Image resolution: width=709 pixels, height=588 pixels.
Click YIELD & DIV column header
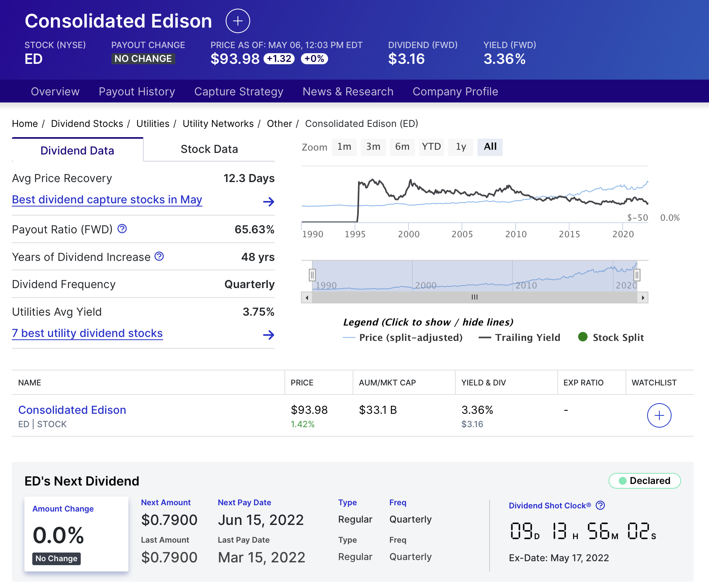tap(484, 383)
